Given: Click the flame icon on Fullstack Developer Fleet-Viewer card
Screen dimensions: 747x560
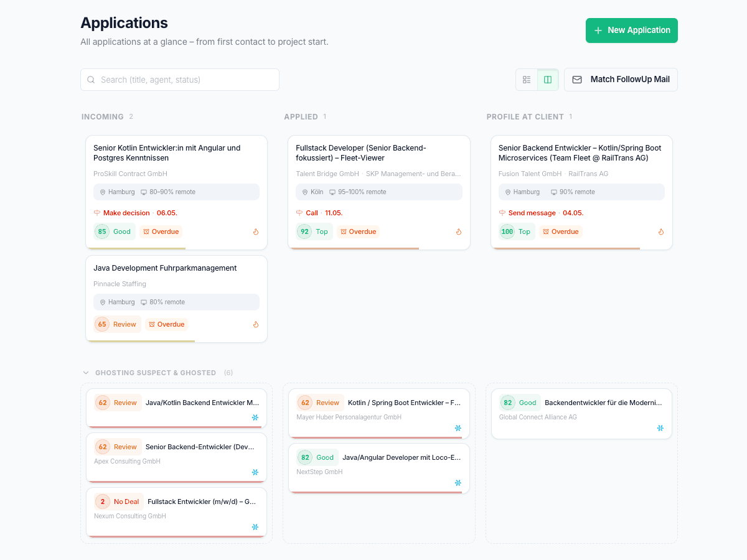Looking at the screenshot, I should [x=459, y=231].
